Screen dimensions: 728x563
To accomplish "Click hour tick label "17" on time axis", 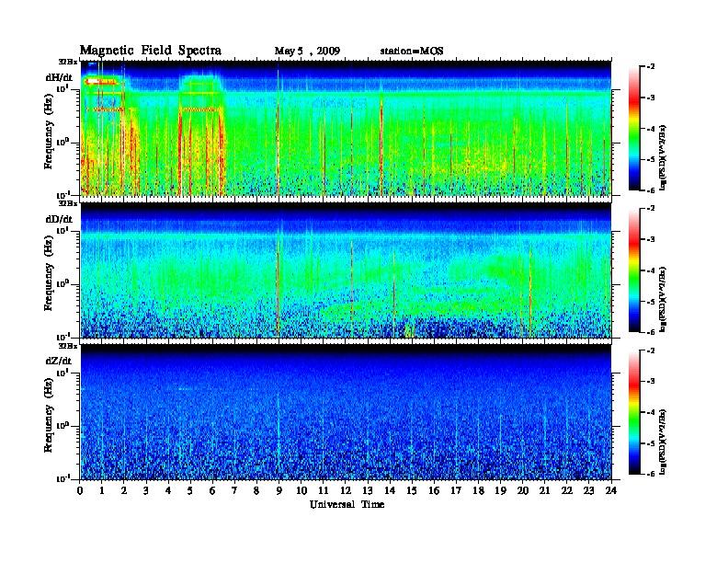I will [x=457, y=490].
